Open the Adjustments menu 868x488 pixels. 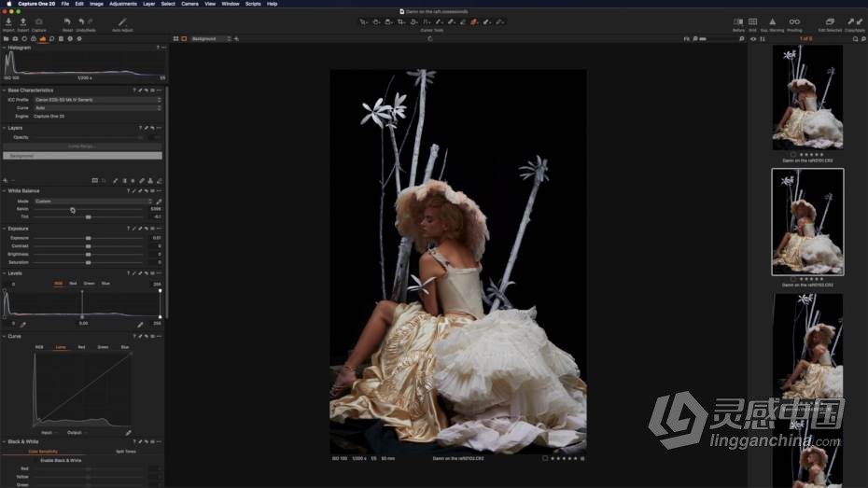tap(123, 4)
